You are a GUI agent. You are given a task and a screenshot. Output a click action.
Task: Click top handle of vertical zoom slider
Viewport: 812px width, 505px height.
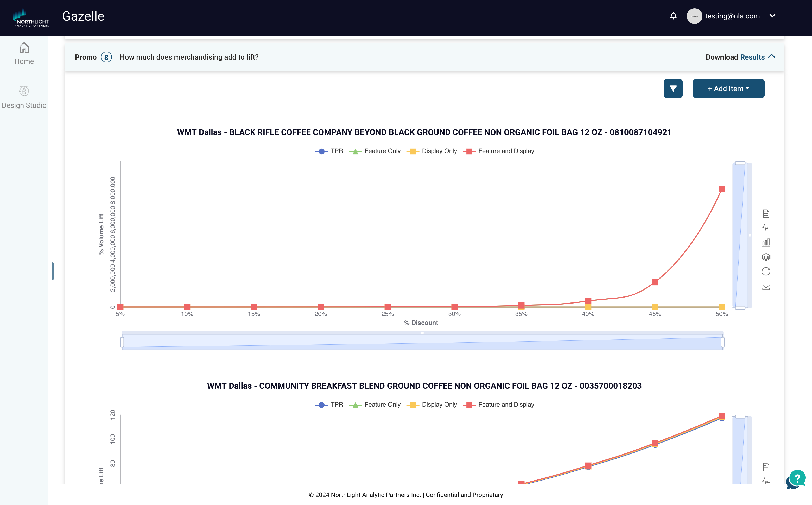click(740, 163)
